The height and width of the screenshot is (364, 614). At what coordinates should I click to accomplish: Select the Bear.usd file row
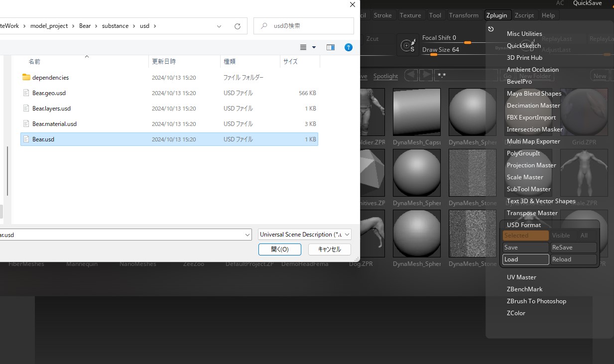click(169, 139)
